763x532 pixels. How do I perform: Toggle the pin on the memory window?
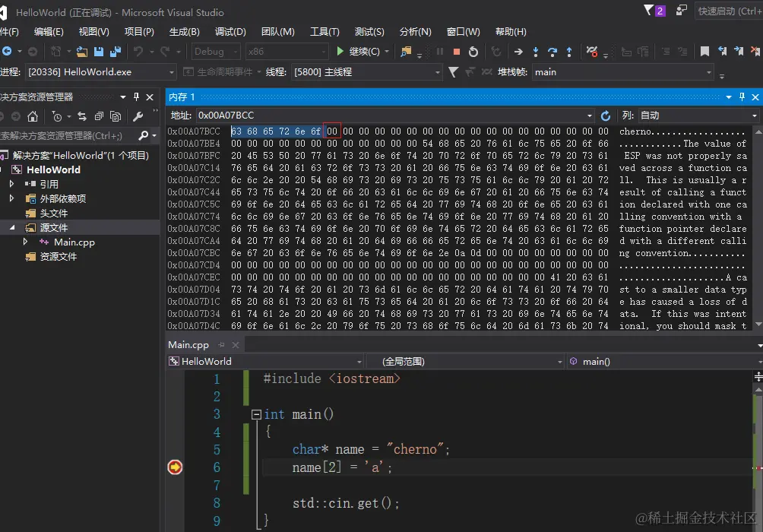pos(742,97)
